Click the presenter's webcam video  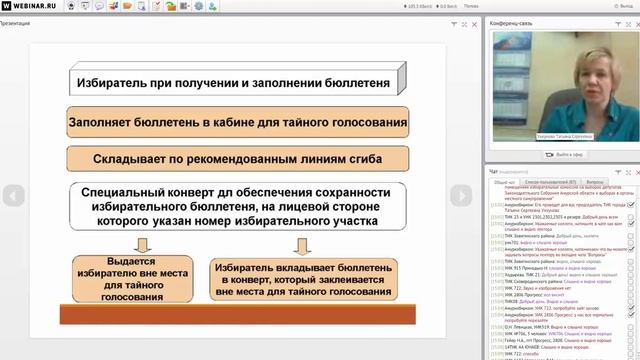point(566,87)
